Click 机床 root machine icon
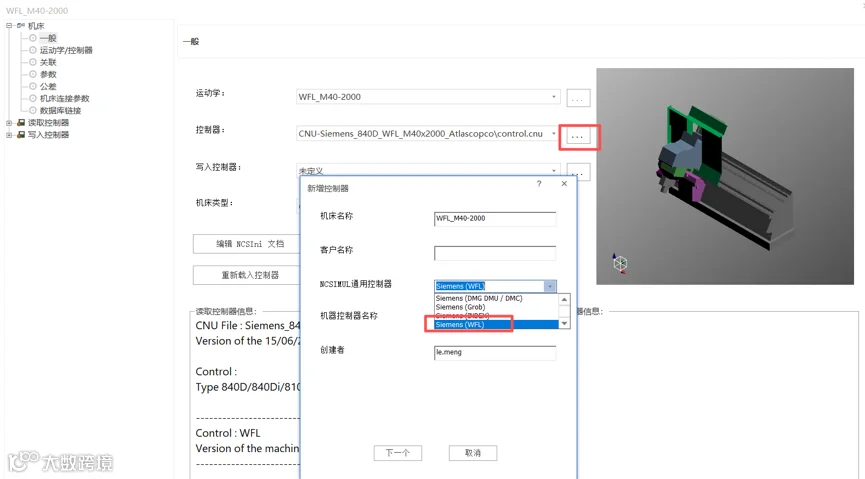865x479 pixels. click(21, 26)
